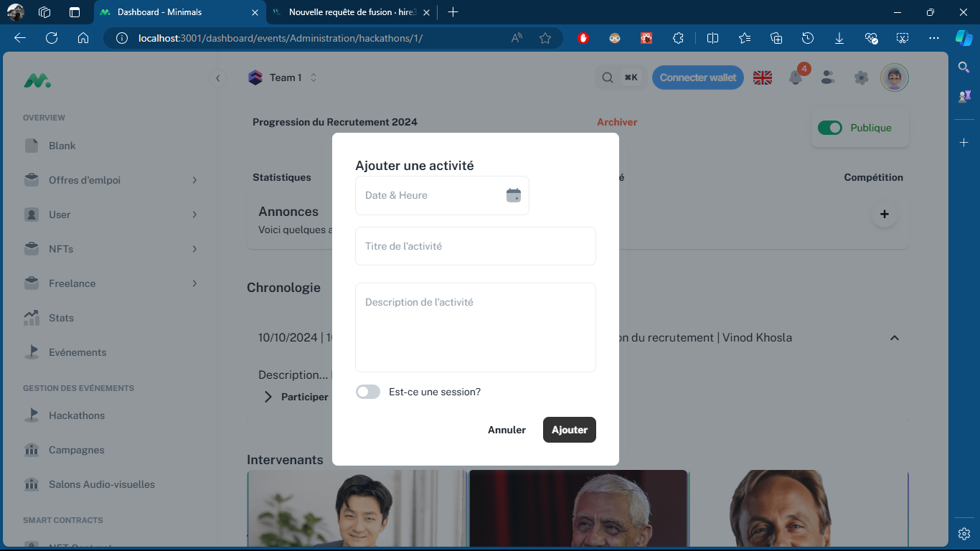Screen dimensions: 980x551
Task: Switch to the Compétition tab
Action: (x=873, y=177)
